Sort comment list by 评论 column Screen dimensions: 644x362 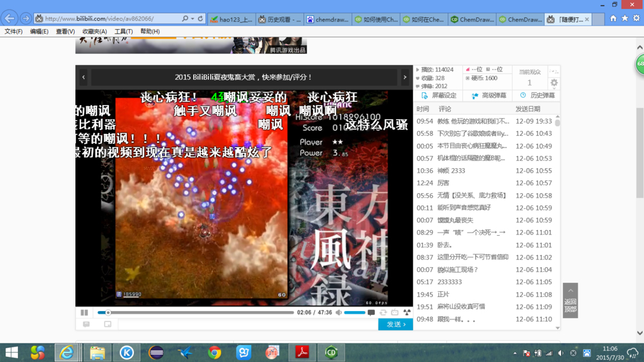(x=445, y=109)
